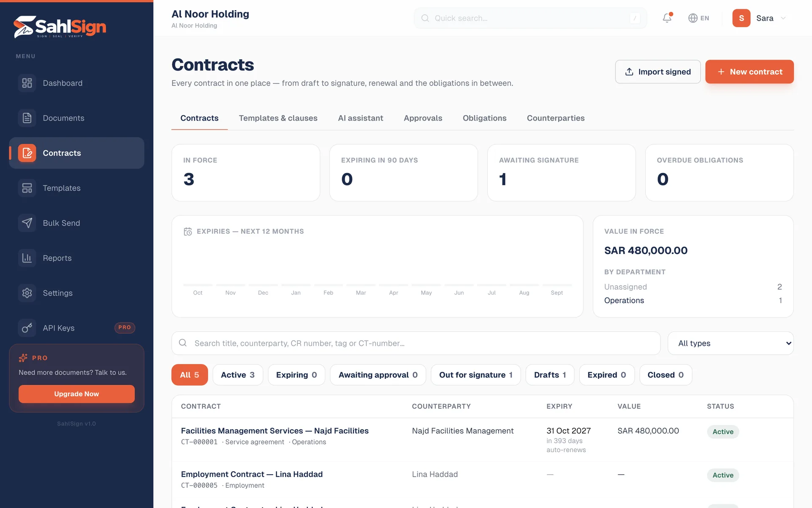
Task: Open the All types dropdown
Action: [x=730, y=343]
